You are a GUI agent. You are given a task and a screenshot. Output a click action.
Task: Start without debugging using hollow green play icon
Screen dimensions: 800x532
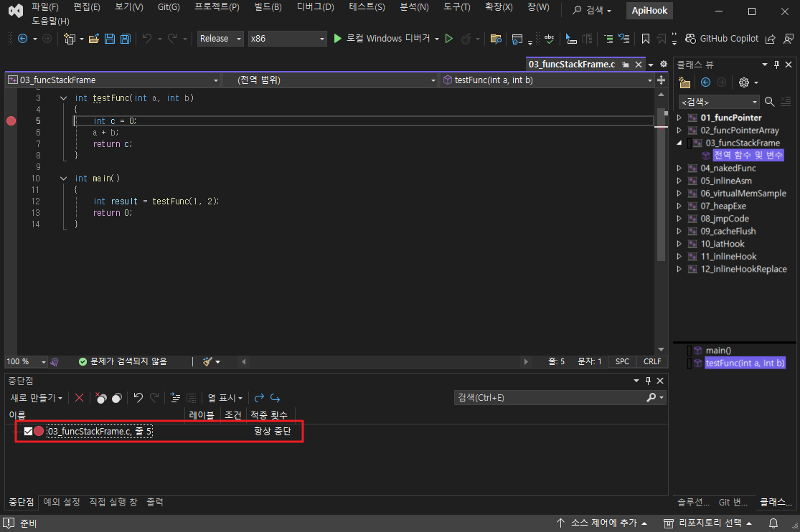click(449, 39)
